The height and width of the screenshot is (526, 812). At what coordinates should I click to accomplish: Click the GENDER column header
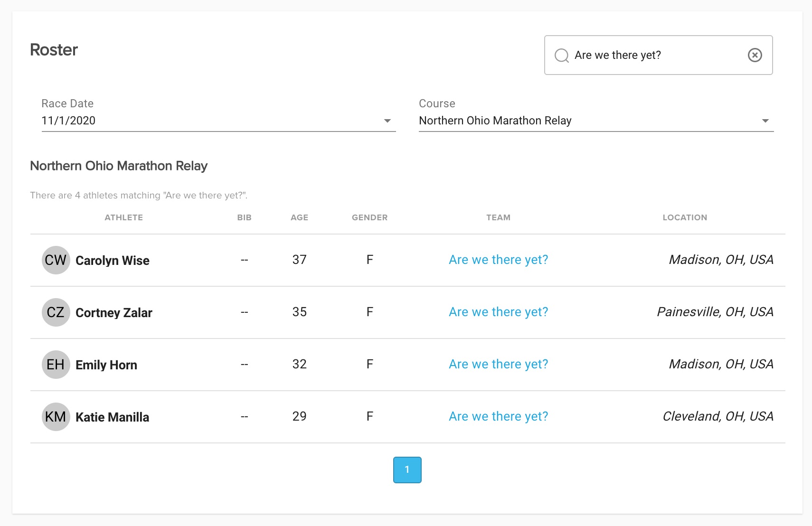[x=370, y=217]
